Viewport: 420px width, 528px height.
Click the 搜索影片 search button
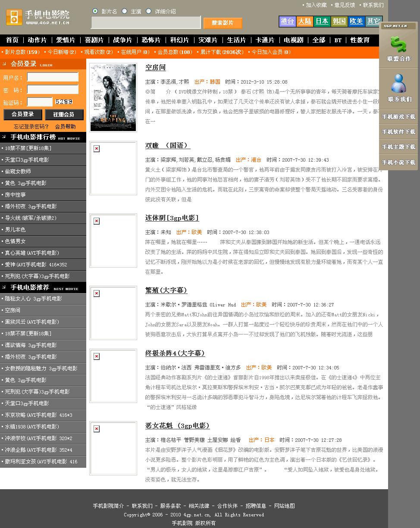click(223, 23)
